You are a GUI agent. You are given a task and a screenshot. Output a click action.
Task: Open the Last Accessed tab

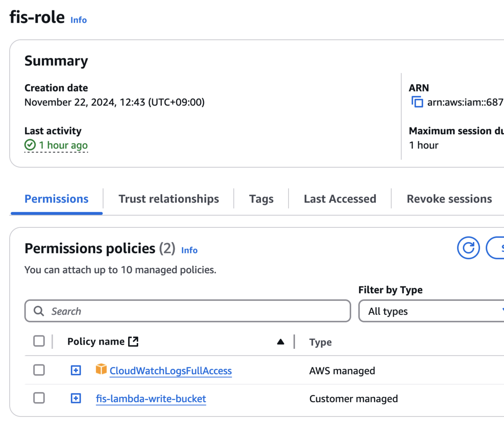coord(340,199)
